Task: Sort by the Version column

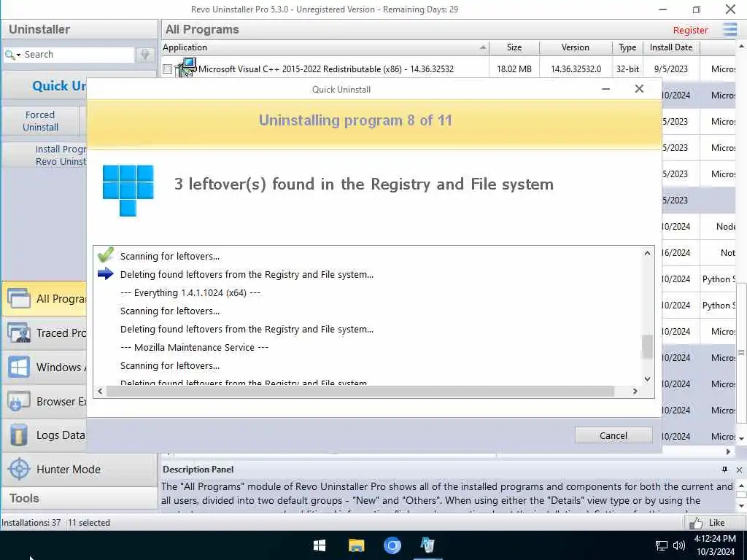Action: pyautogui.click(x=575, y=47)
